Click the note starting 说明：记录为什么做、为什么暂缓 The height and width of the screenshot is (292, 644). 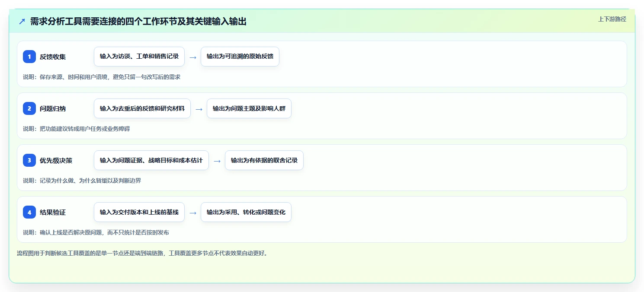tap(82, 181)
